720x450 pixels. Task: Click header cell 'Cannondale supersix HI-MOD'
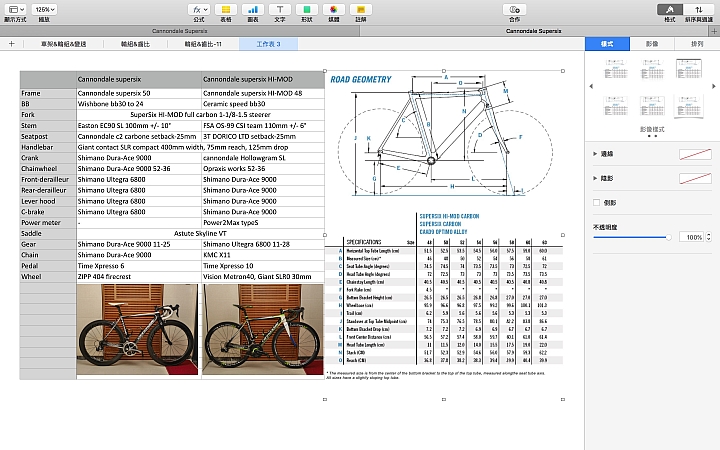pos(263,79)
